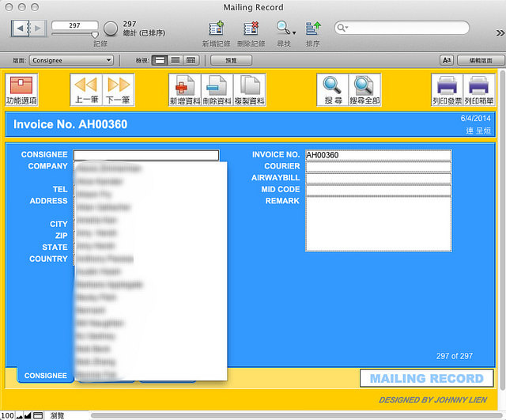Open the Consignee layout dropdown
The height and width of the screenshot is (420, 506).
click(71, 60)
